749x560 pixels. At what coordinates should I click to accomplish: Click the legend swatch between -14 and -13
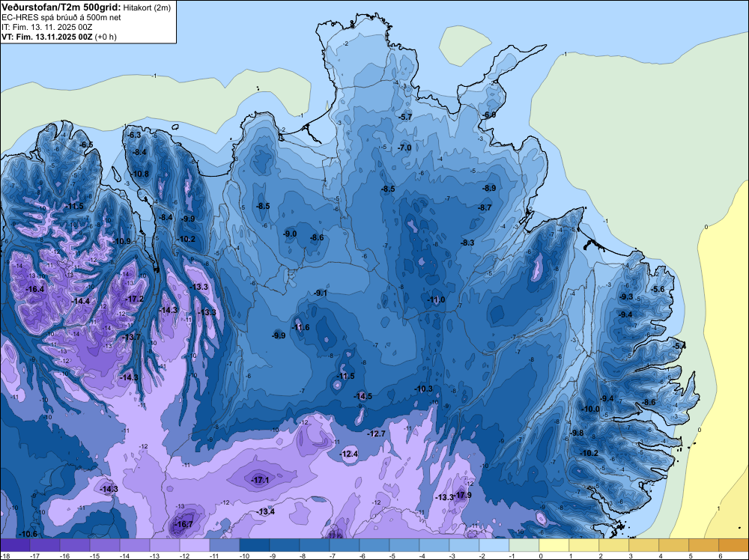point(135,545)
